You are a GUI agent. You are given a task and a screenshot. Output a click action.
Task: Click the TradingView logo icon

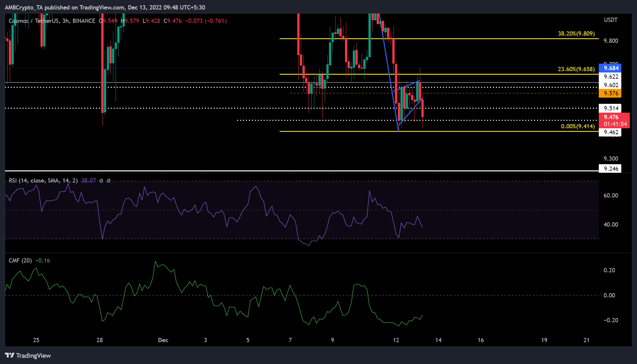click(x=9, y=355)
